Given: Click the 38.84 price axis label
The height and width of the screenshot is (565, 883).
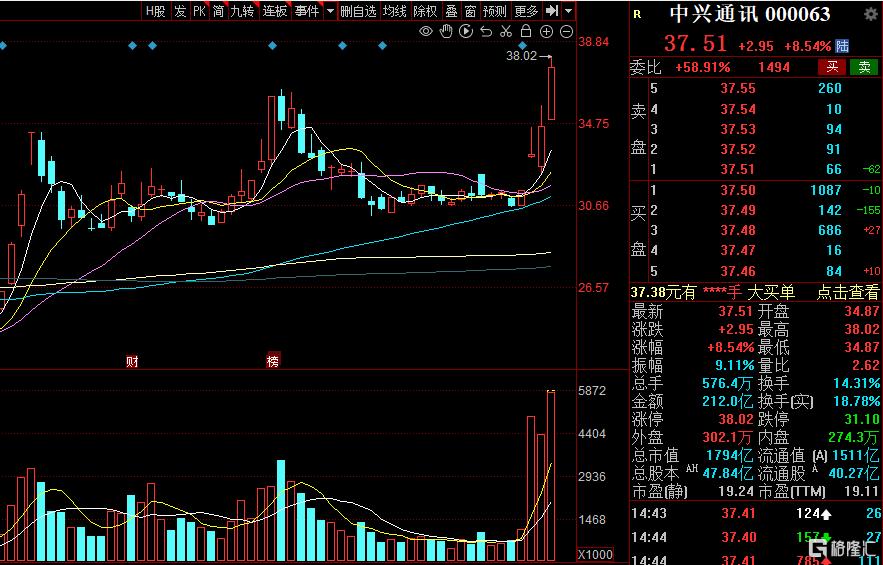Looking at the screenshot, I should tap(594, 42).
